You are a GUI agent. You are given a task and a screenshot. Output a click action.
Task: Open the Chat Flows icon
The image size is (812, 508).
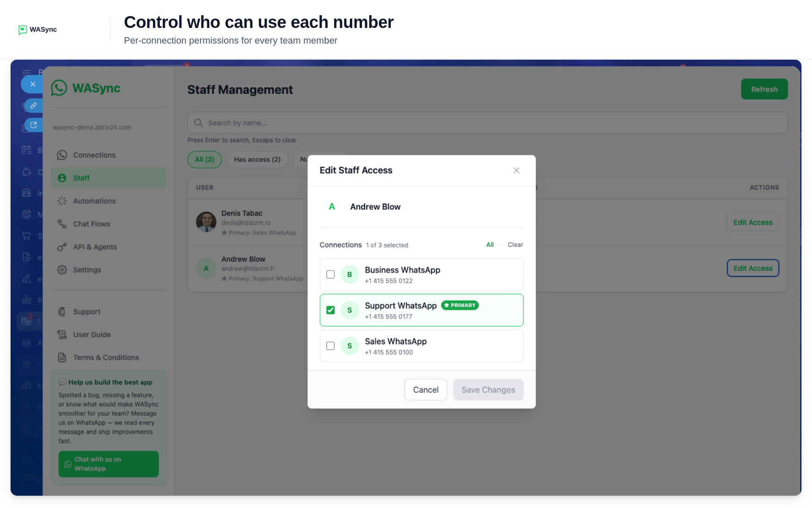tap(62, 224)
